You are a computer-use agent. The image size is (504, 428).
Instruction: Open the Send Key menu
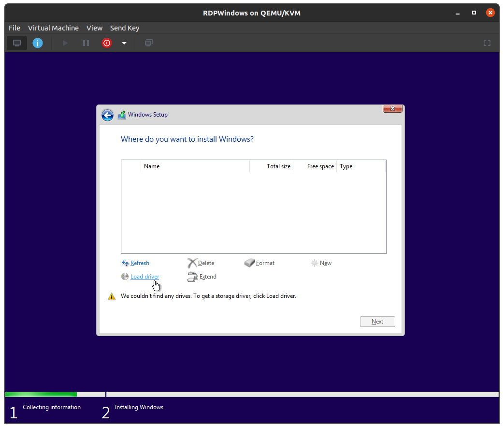[x=125, y=28]
